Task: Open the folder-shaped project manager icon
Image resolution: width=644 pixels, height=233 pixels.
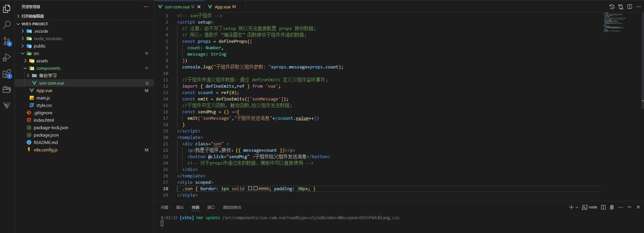Action: coord(7,89)
